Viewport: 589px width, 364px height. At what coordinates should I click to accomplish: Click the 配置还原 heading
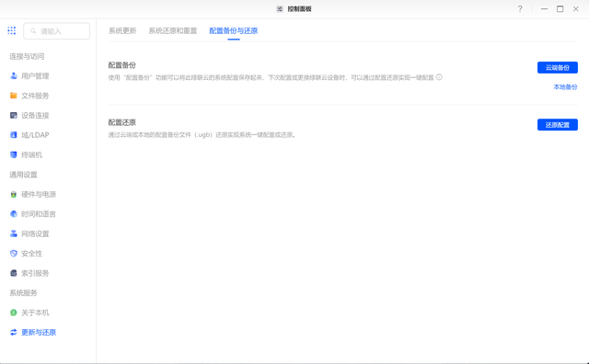click(121, 122)
